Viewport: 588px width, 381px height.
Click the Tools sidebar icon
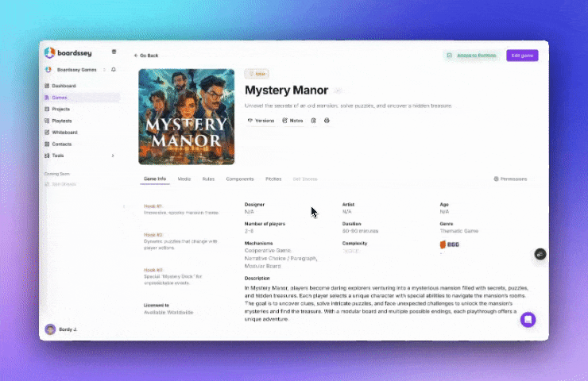[x=47, y=156]
